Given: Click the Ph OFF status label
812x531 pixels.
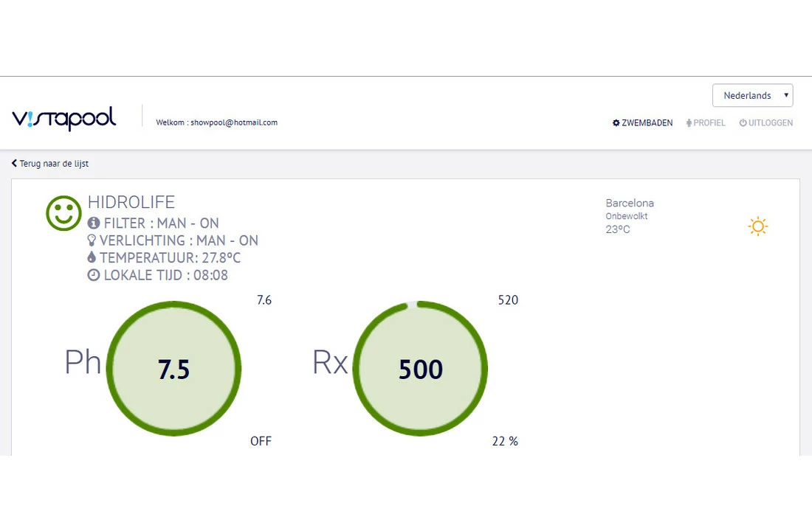Looking at the screenshot, I should 261,441.
